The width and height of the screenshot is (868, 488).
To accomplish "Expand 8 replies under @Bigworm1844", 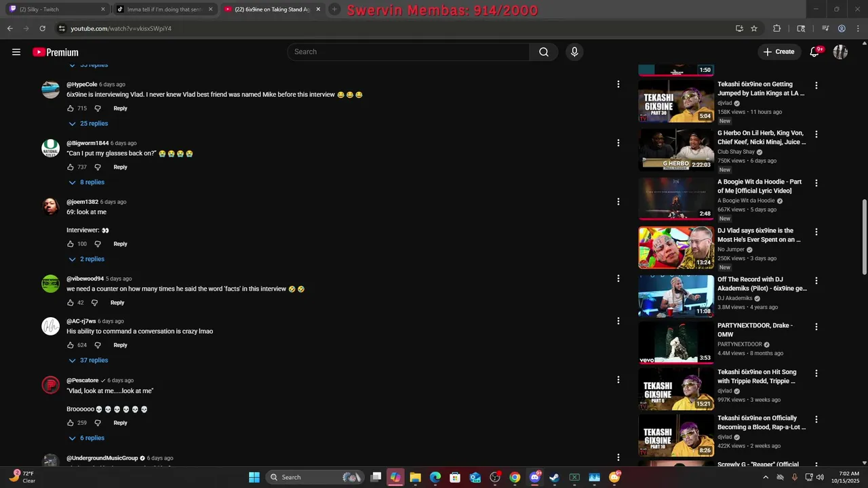I will point(86,182).
